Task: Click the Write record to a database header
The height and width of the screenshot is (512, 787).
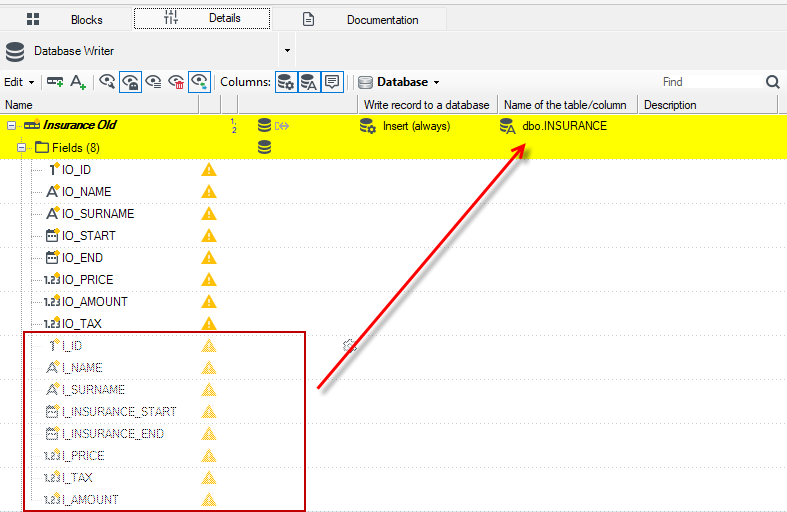Action: [x=427, y=105]
